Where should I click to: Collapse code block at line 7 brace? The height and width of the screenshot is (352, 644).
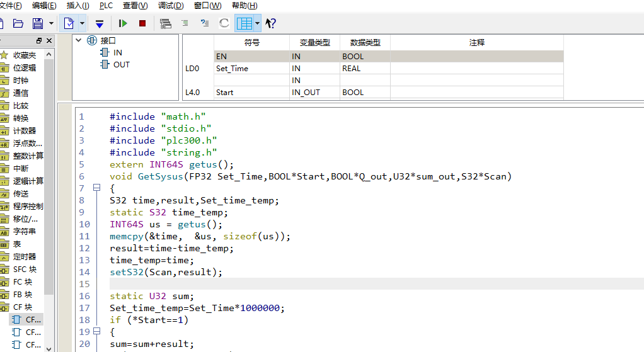coord(96,188)
